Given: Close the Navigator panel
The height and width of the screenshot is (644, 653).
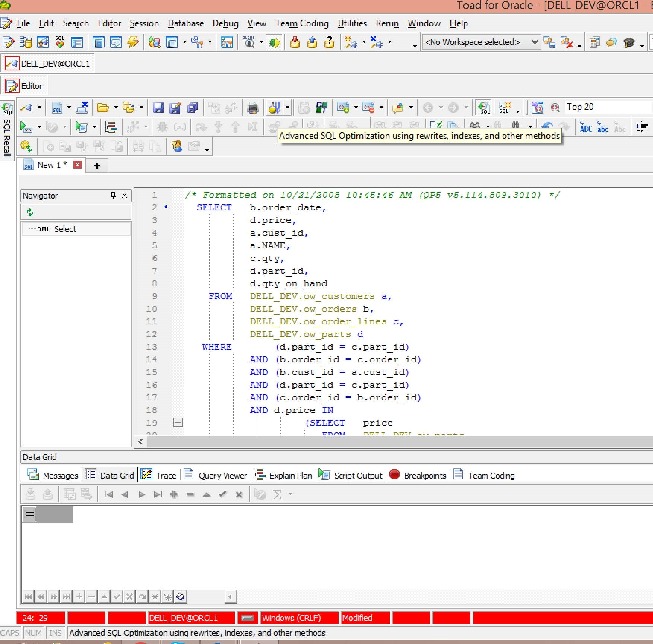Looking at the screenshot, I should [x=124, y=195].
